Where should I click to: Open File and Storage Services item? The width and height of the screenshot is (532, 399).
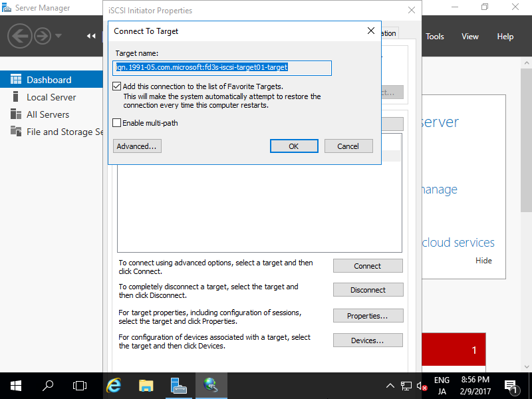[x=51, y=132]
